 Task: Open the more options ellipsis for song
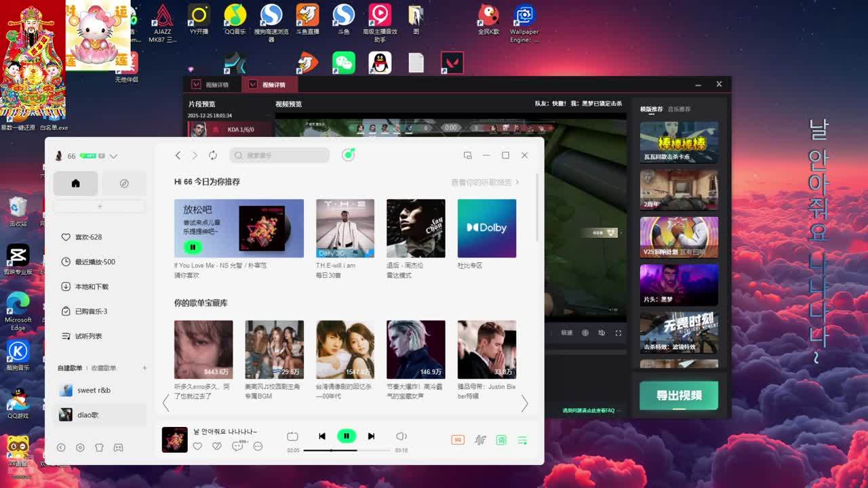tap(258, 446)
